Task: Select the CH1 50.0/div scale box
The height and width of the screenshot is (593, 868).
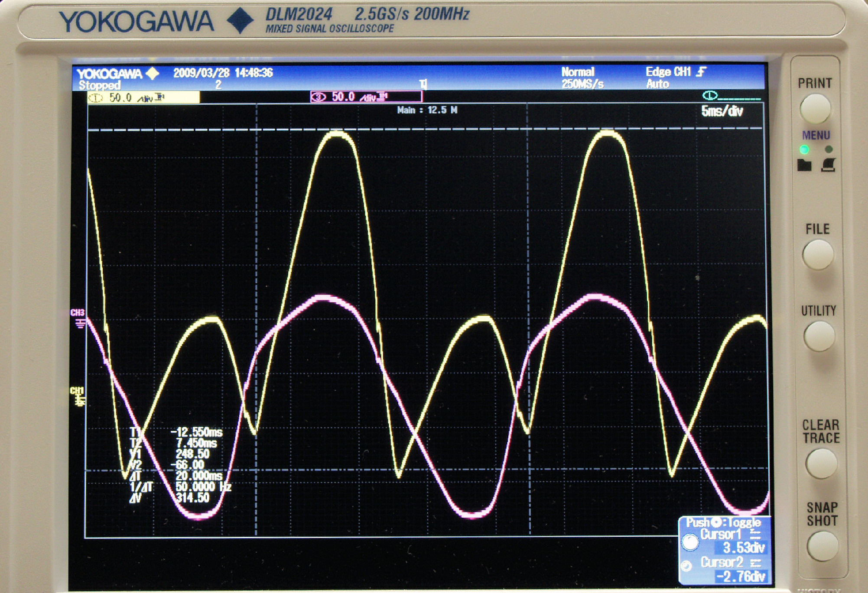Action: click(x=143, y=98)
